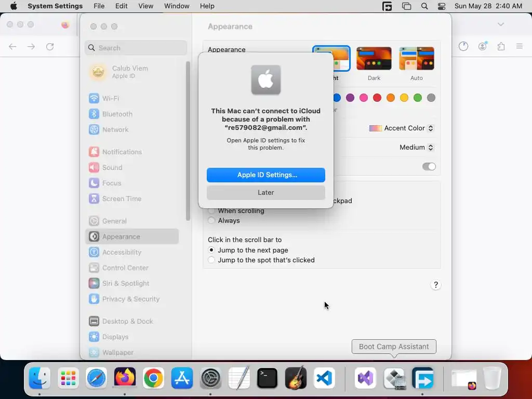
Task: Switch to Firefox in the Dock
Action: click(125, 378)
